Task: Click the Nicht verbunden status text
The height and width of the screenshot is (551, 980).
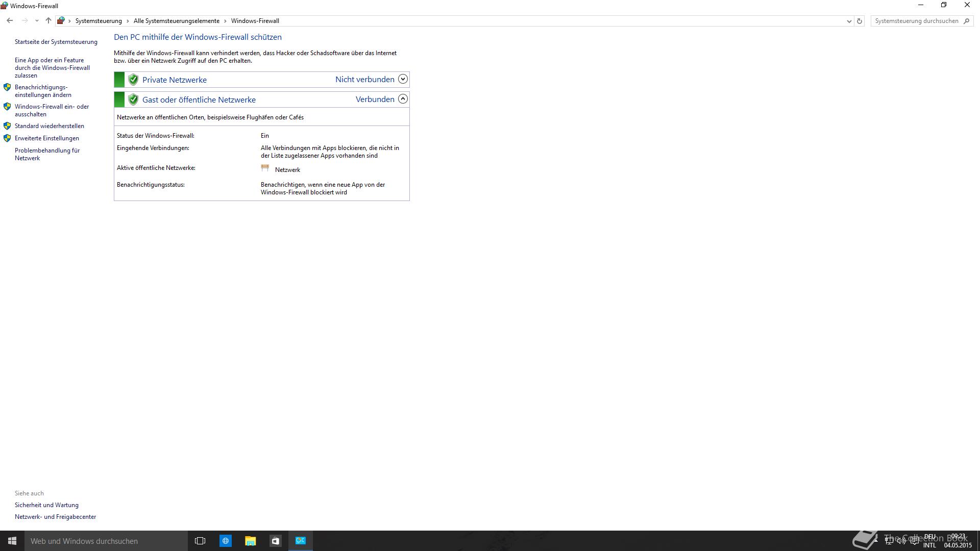Action: 365,79
